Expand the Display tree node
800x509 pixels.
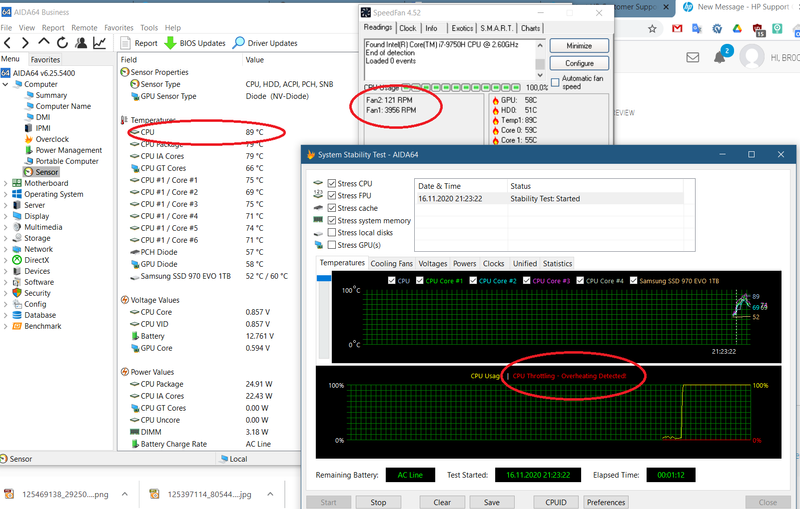tap(6, 216)
